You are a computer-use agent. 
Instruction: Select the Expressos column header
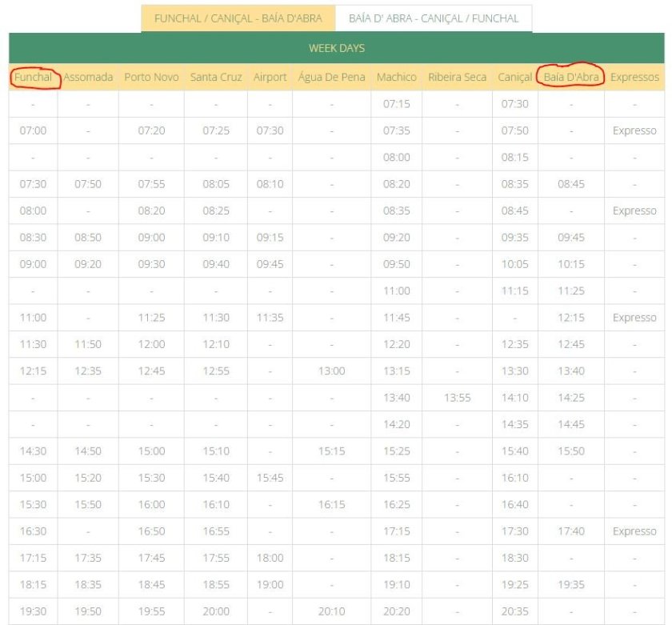coord(634,78)
